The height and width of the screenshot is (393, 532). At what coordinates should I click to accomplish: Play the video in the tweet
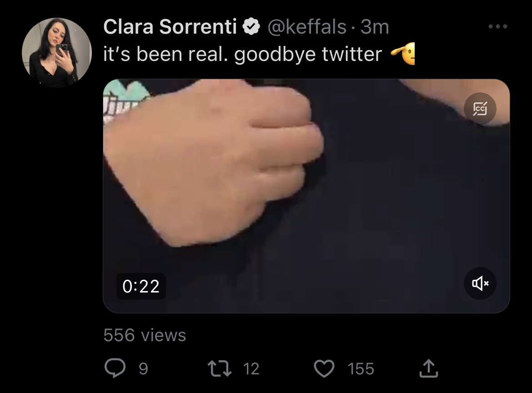[306, 196]
